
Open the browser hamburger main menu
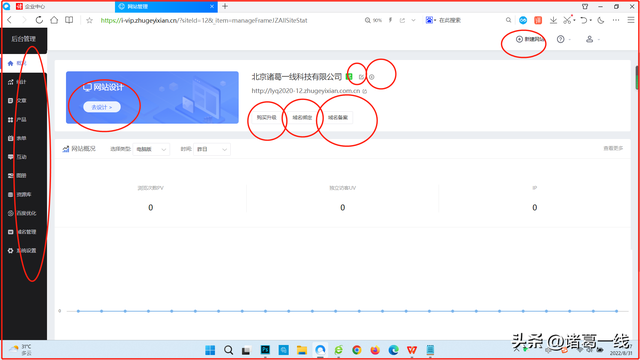pos(631,20)
